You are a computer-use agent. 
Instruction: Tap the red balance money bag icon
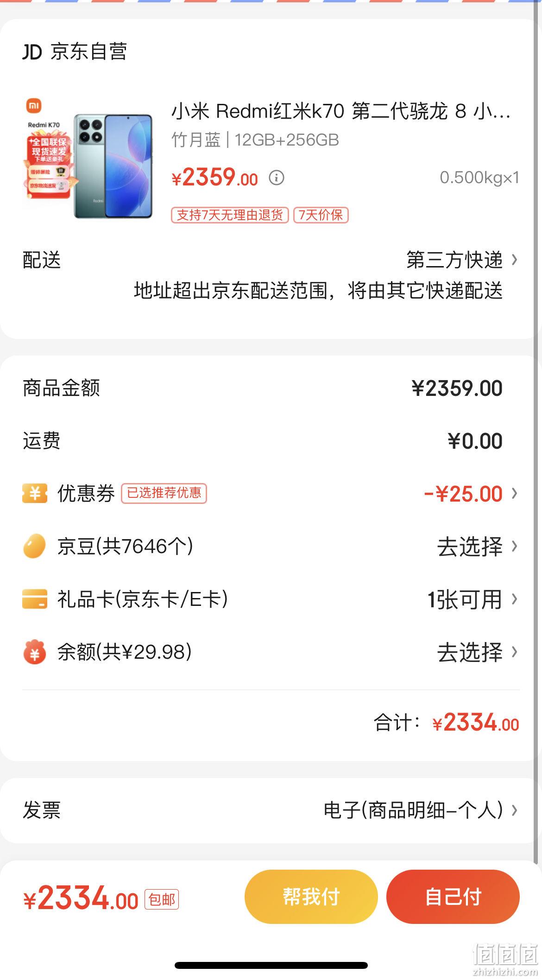point(35,652)
